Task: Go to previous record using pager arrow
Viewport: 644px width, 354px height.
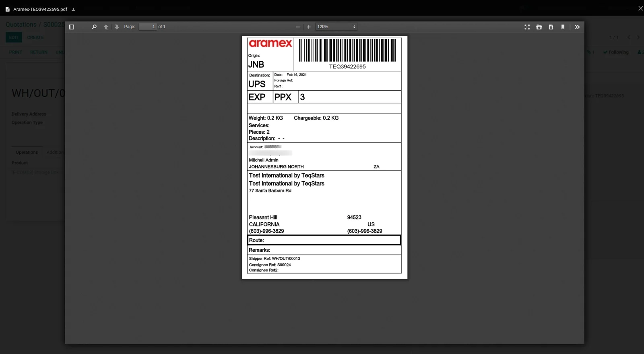Action: [629, 37]
